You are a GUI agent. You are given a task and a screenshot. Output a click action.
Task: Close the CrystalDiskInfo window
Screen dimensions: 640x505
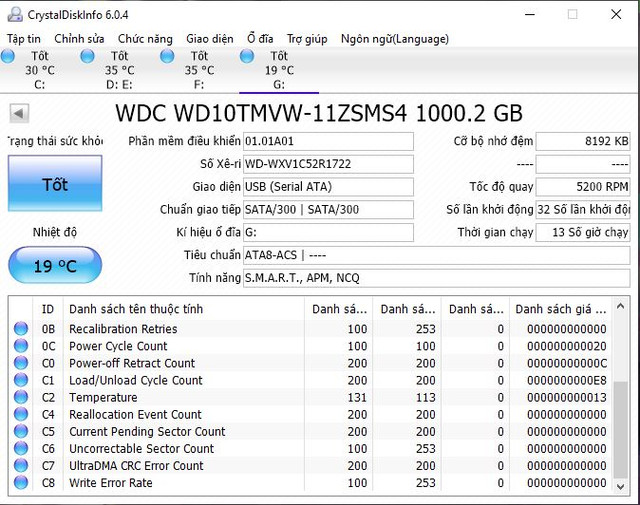pyautogui.click(x=616, y=14)
